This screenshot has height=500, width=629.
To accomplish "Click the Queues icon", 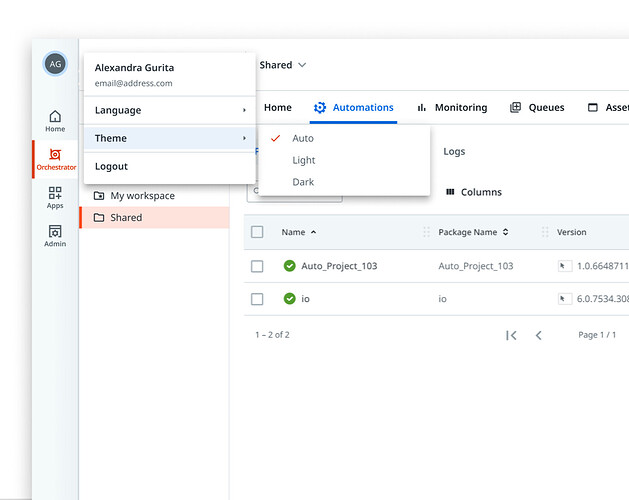I will point(515,107).
